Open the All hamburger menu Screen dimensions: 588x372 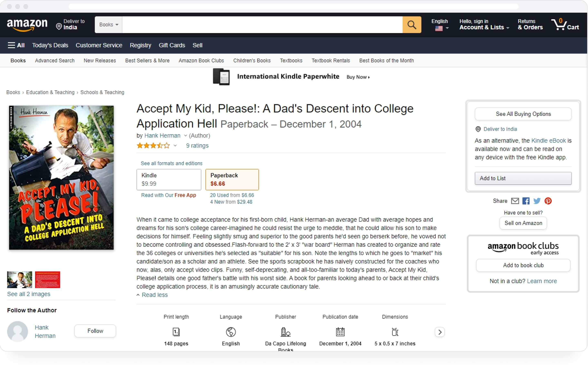click(16, 45)
